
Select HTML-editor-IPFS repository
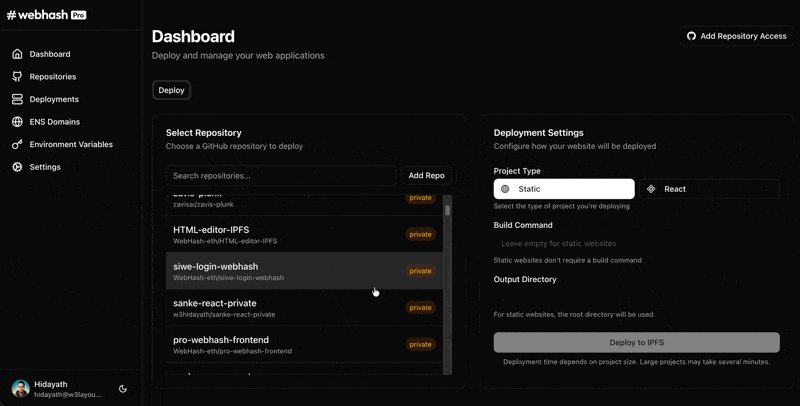[305, 234]
